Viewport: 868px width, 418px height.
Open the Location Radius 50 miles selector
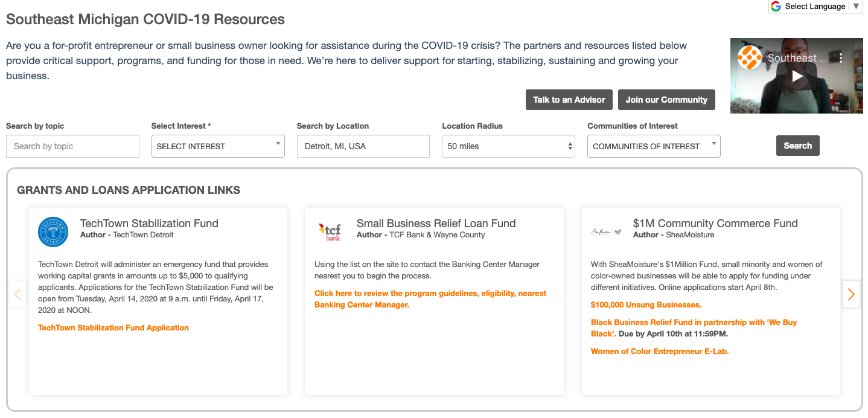(x=508, y=146)
